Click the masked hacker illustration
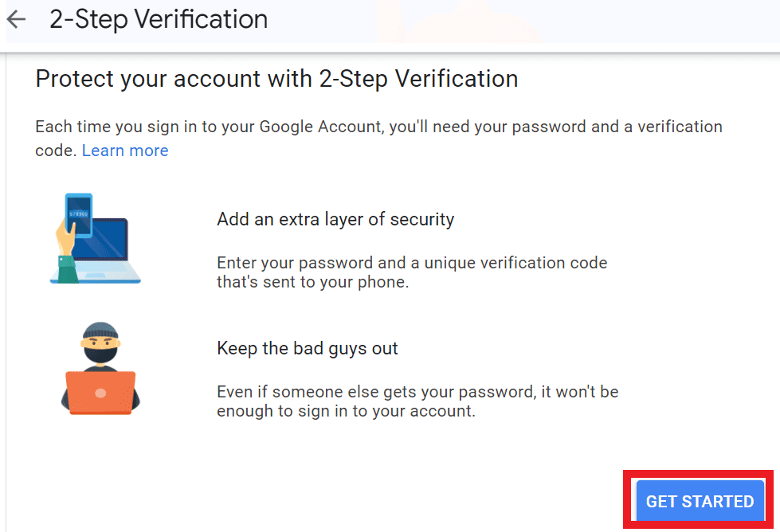Screen dimensions: 780x532 point(100,369)
